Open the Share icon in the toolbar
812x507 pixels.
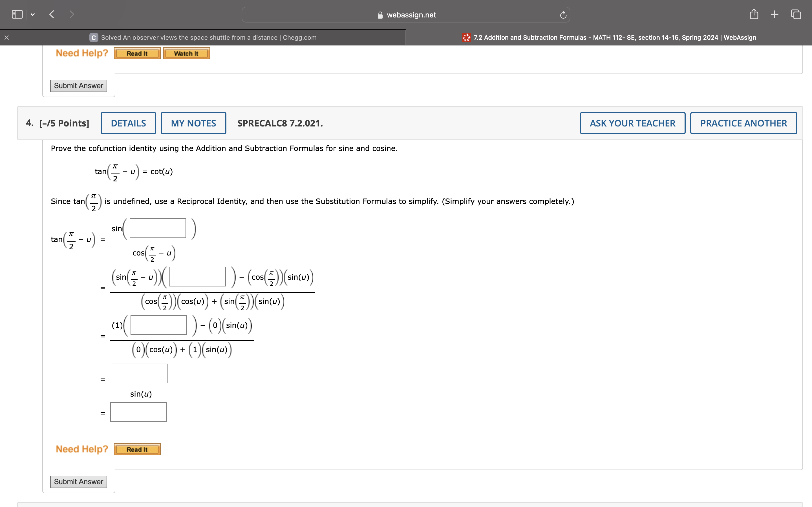tap(754, 14)
